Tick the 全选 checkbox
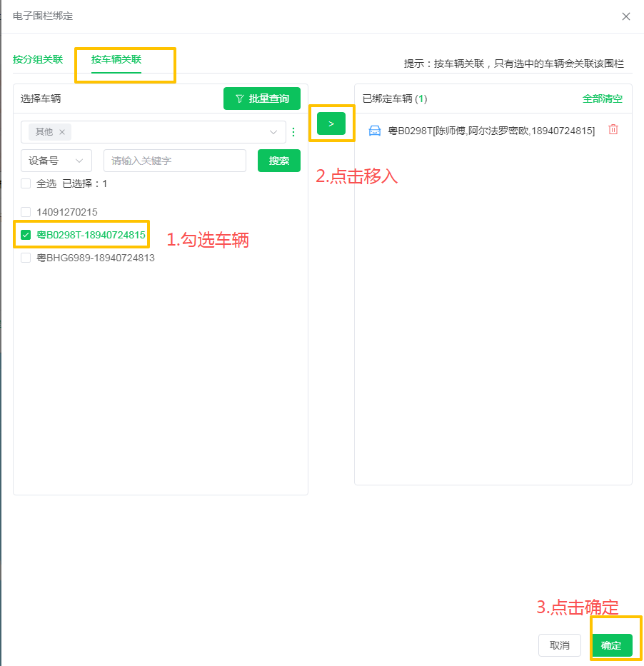The height and width of the screenshot is (666, 644). (26, 183)
